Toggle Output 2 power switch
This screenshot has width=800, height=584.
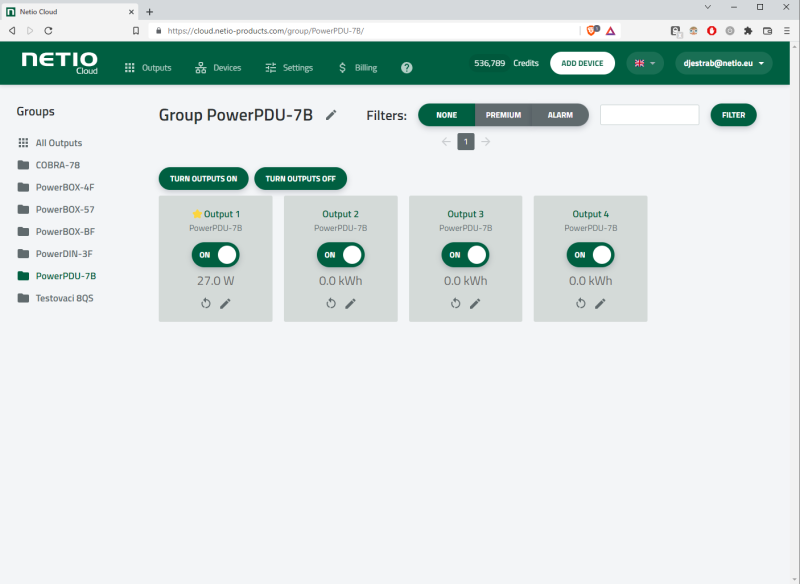pos(341,255)
